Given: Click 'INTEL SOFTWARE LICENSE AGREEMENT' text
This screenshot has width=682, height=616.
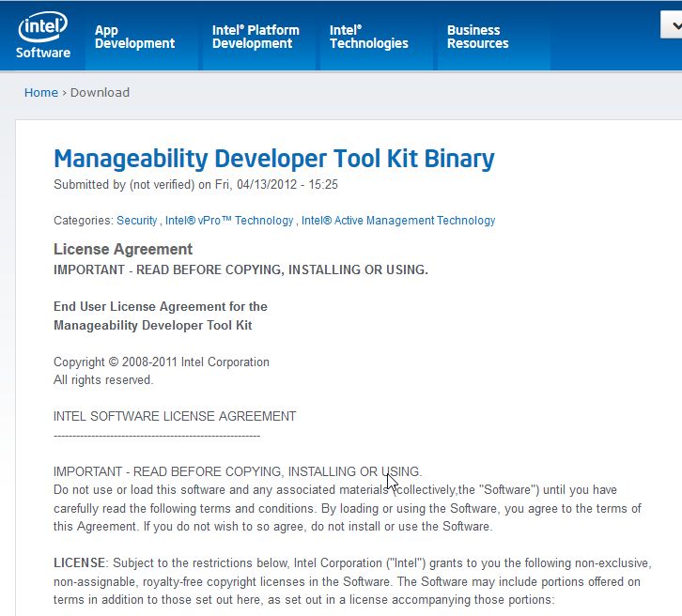Looking at the screenshot, I should pos(175,417).
